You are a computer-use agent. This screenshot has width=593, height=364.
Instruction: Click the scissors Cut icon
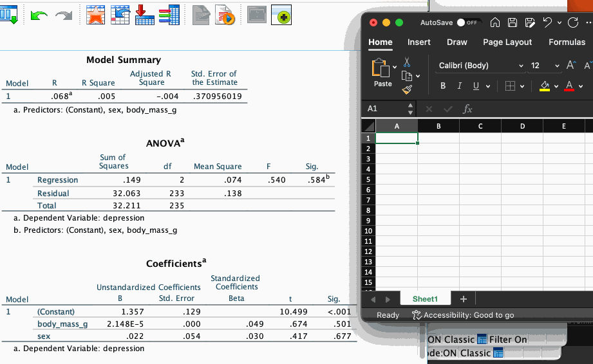click(407, 62)
